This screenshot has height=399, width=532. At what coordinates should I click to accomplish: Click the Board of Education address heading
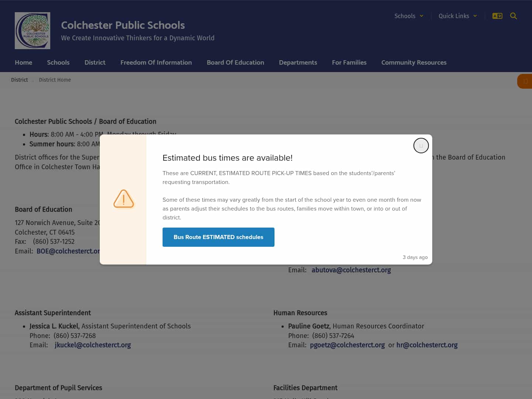tap(43, 209)
